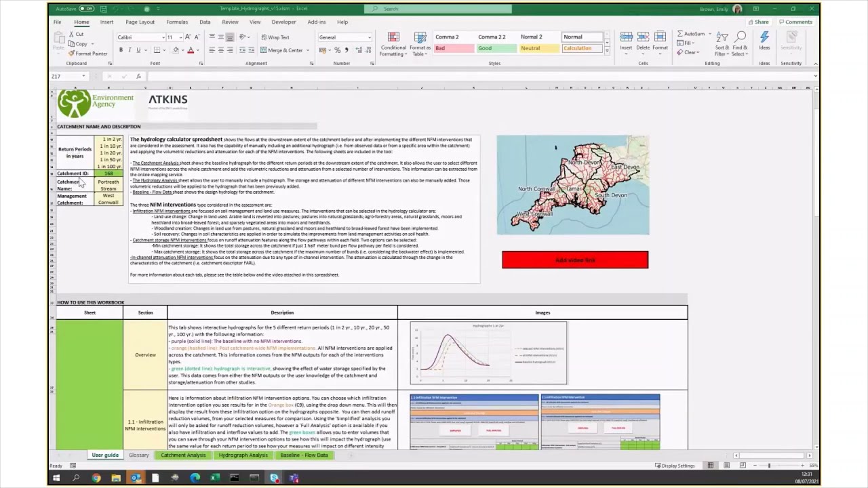
Task: Click the Comma Style icon
Action: point(347,50)
